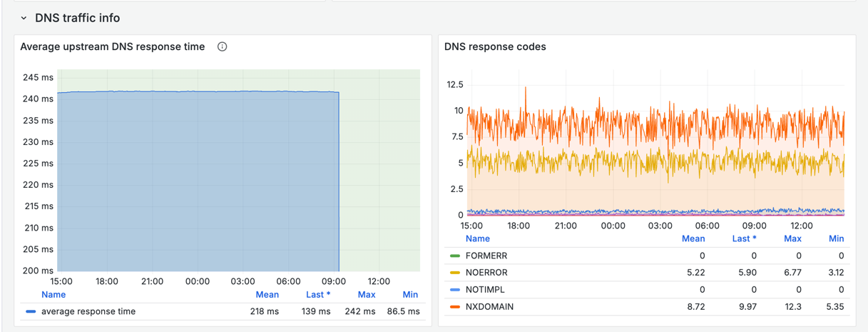Sort response time legend by Name

coord(53,294)
